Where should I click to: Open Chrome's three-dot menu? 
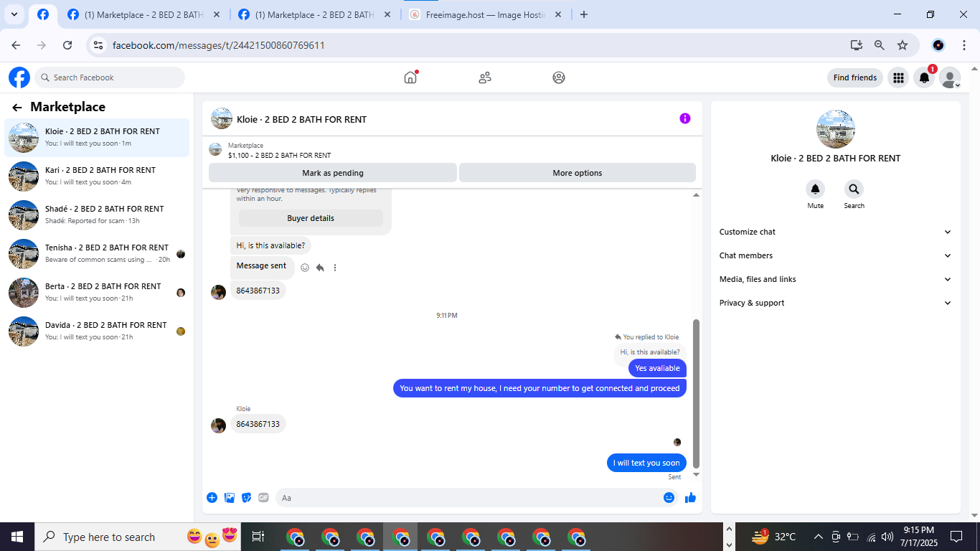tap(964, 45)
